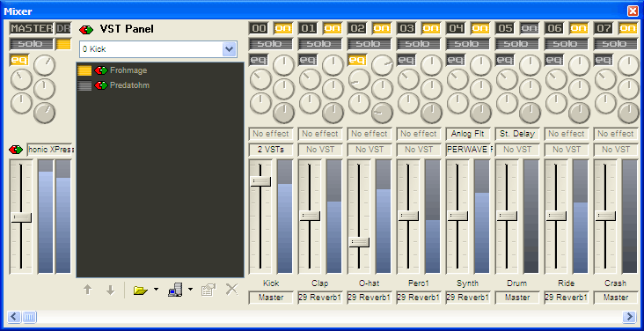The height and width of the screenshot is (331, 644).
Task: Select the Frohmage entry in VST list
Action: pos(128,70)
